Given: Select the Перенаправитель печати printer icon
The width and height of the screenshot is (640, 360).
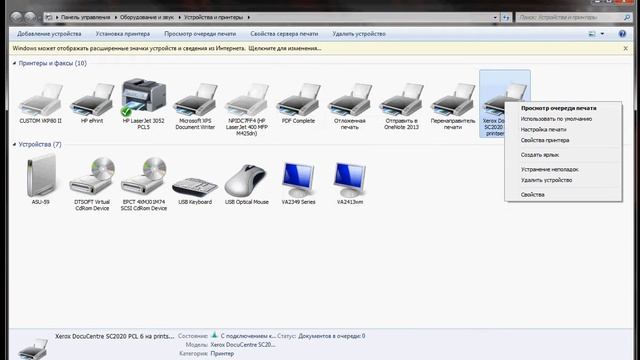Looking at the screenshot, I should coord(453,100).
